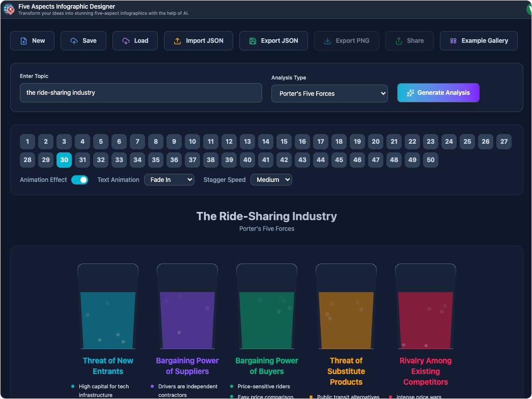Click the Import JSON upload icon

(x=178, y=41)
